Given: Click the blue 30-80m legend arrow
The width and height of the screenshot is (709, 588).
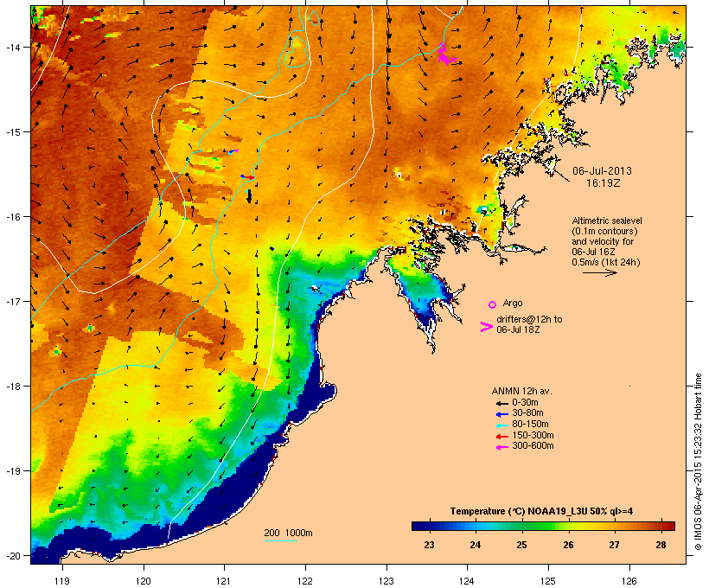Looking at the screenshot, I should (501, 414).
